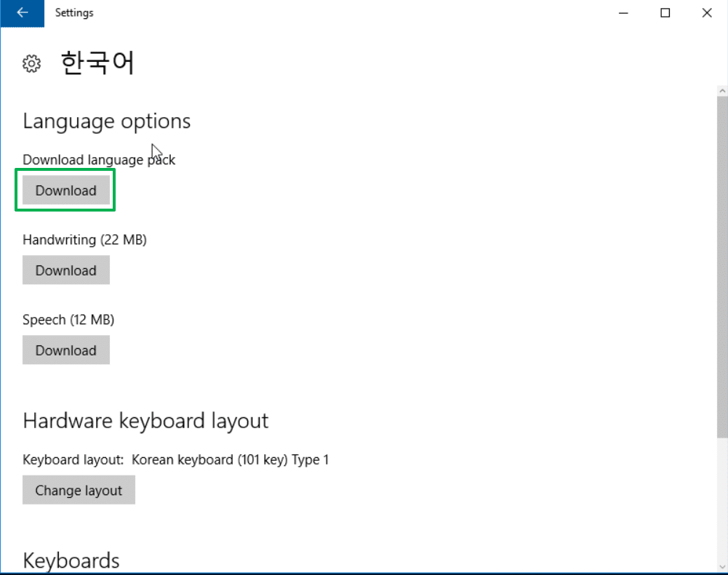The height and width of the screenshot is (575, 728).
Task: Click the Settings title in the title bar
Action: (74, 12)
